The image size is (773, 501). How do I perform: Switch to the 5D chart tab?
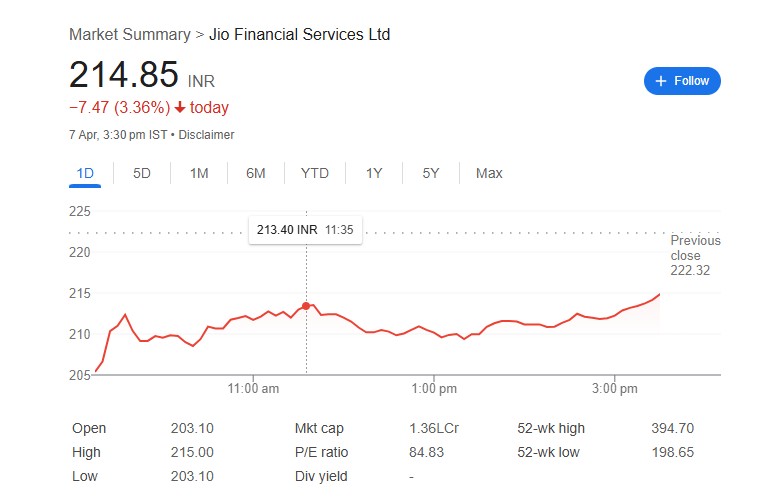[x=142, y=173]
